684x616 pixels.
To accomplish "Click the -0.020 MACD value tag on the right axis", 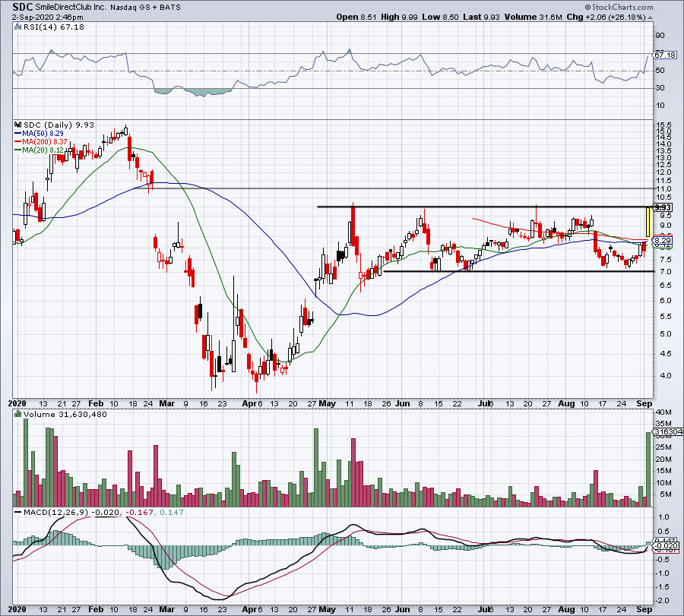I will [666, 546].
